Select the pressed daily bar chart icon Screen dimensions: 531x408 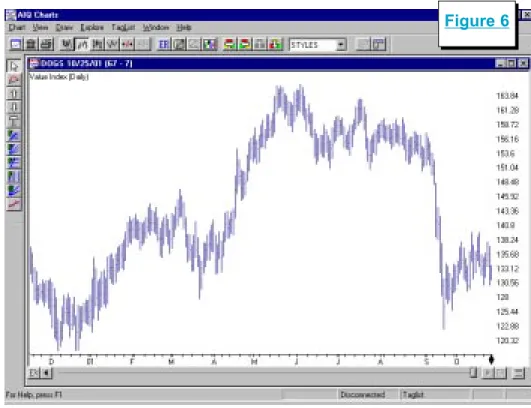(x=82, y=44)
